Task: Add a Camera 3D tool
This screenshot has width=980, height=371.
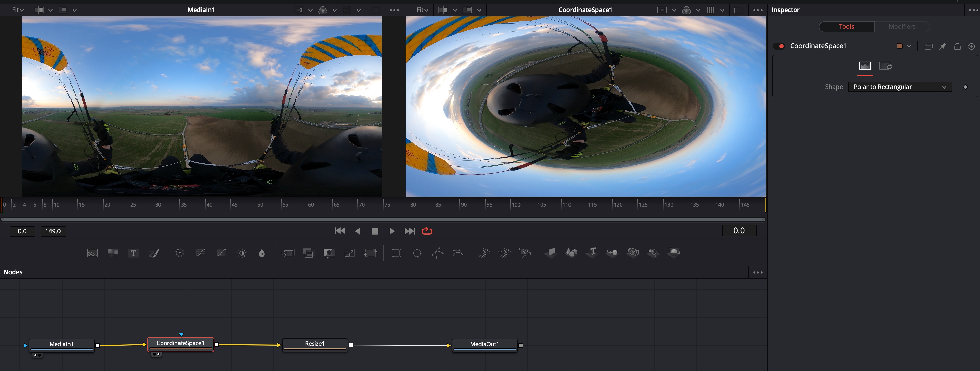Action: (x=633, y=253)
